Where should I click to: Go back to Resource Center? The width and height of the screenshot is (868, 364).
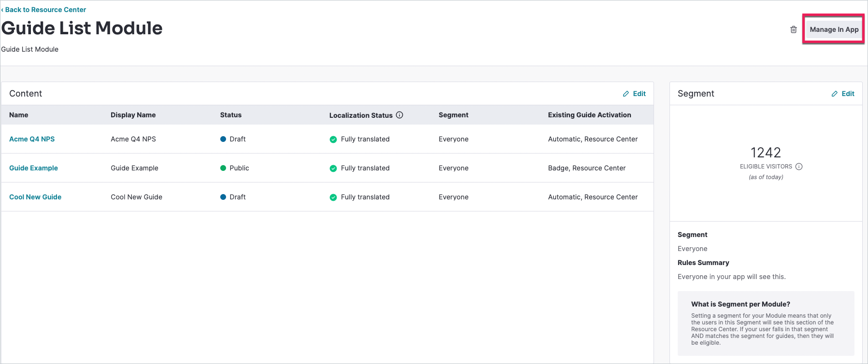coord(44,10)
